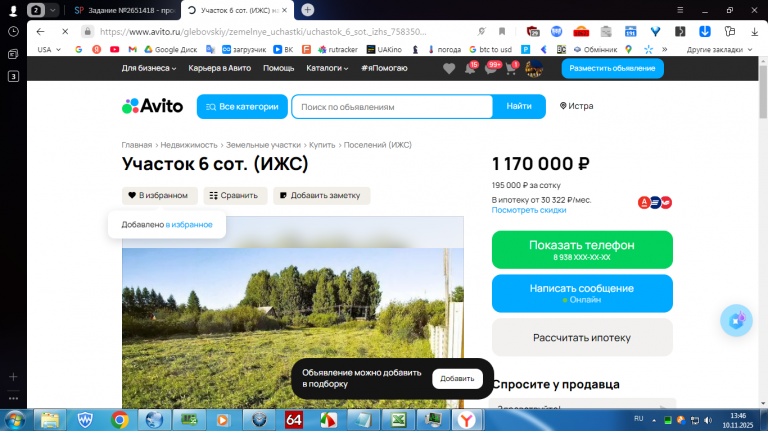Expand the Другие закладки folder

tap(719, 49)
